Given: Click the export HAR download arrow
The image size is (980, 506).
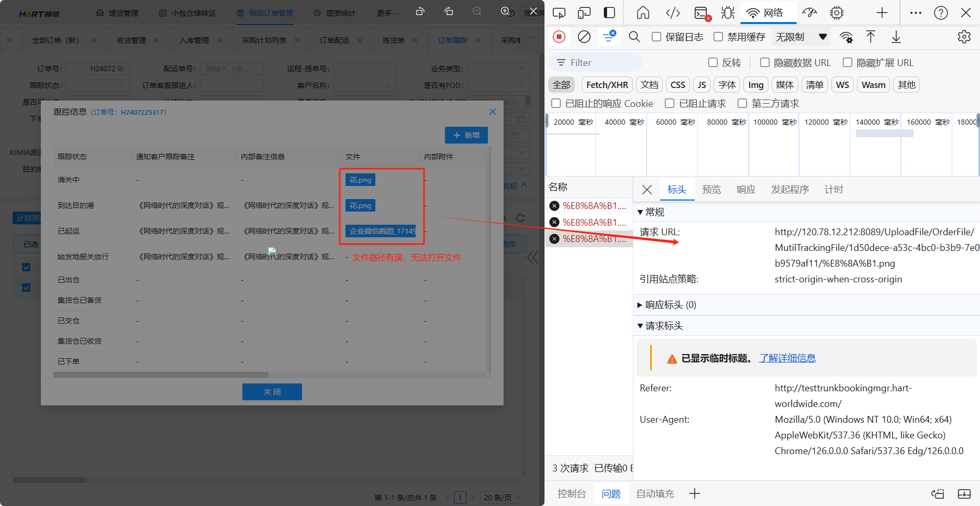Looking at the screenshot, I should tap(896, 37).
